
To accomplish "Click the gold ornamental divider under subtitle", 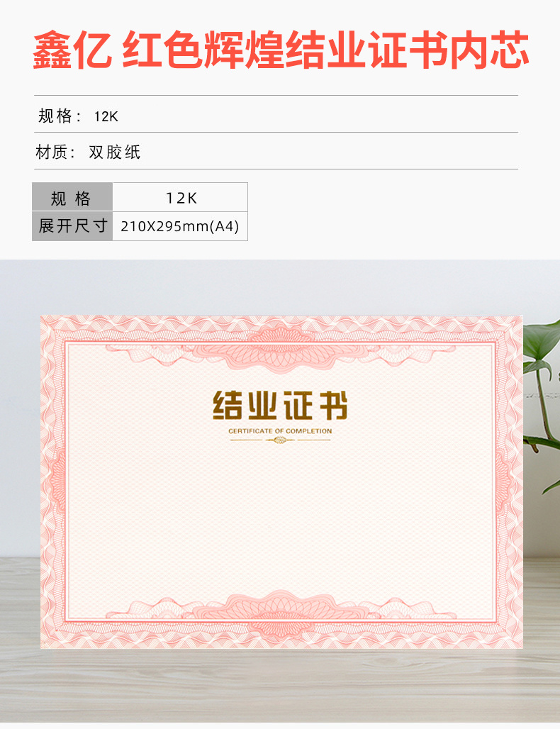I will 280,440.
